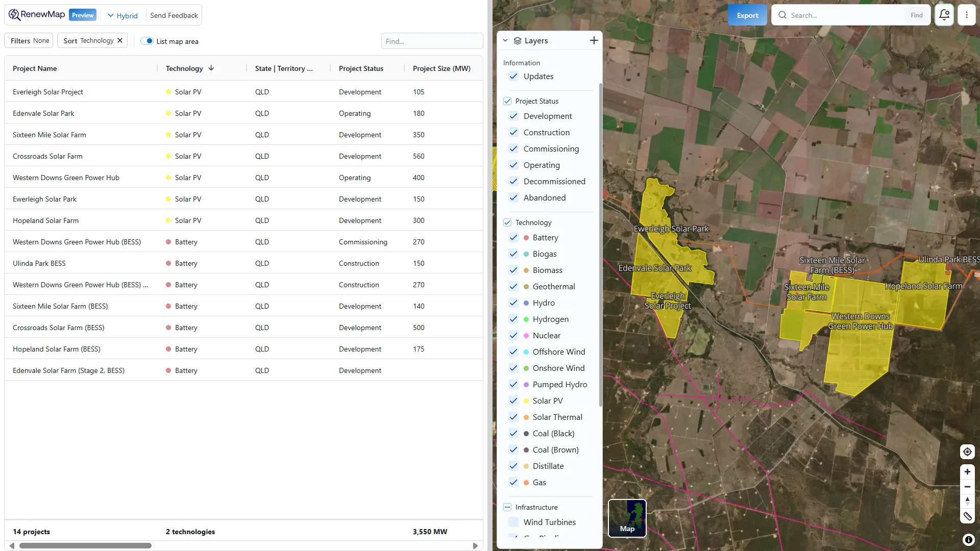The height and width of the screenshot is (551, 980).
Task: Click the Solar PV color swatch
Action: click(526, 400)
